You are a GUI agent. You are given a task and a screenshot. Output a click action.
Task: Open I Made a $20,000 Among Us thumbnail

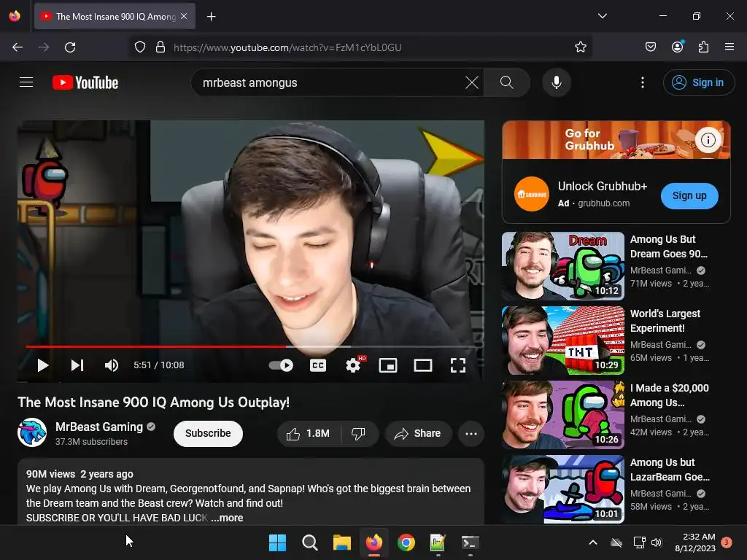click(562, 414)
